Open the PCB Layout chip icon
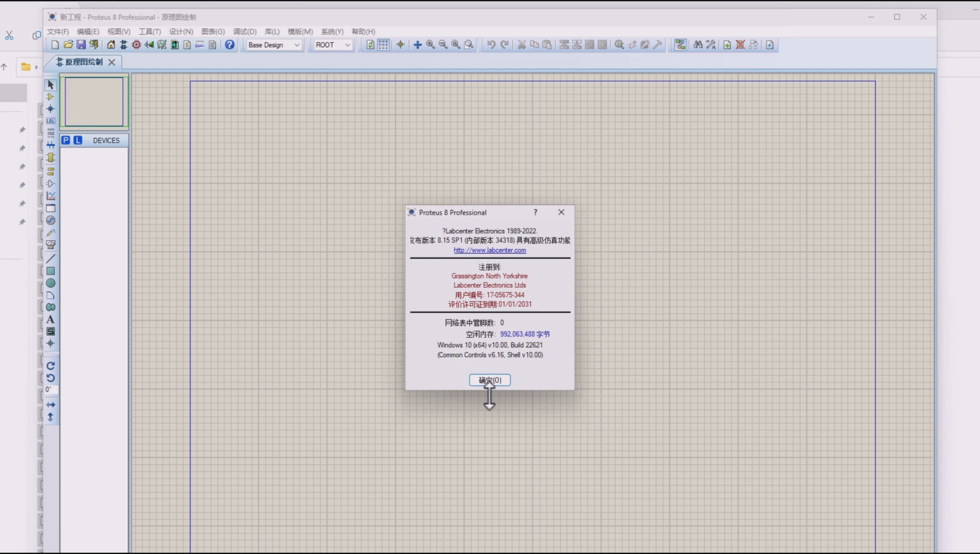The height and width of the screenshot is (554, 980). [136, 44]
